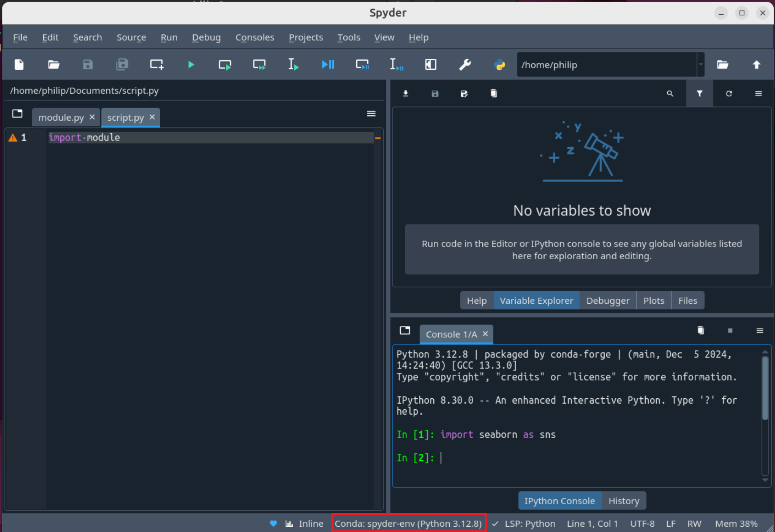775x532 pixels.
Task: Switch to the Debugger pane tab
Action: coord(608,300)
